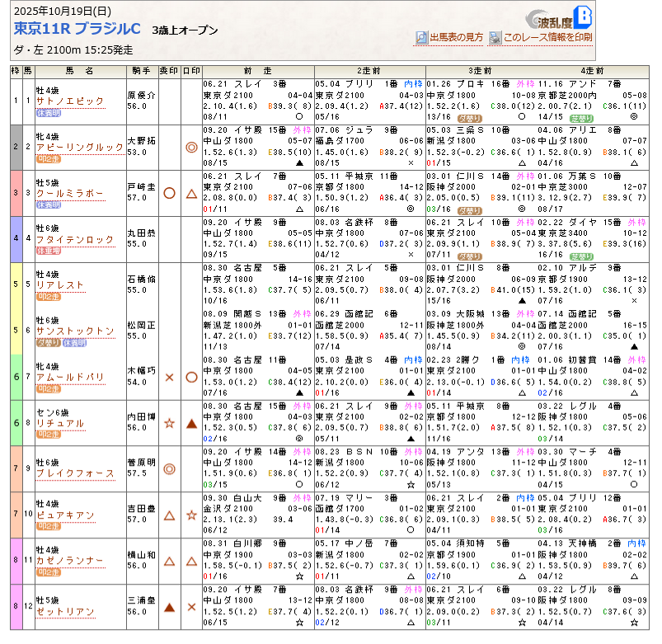Open horse page for サンストックトン
Image resolution: width=662 pixels, height=644 pixels.
(x=75, y=331)
